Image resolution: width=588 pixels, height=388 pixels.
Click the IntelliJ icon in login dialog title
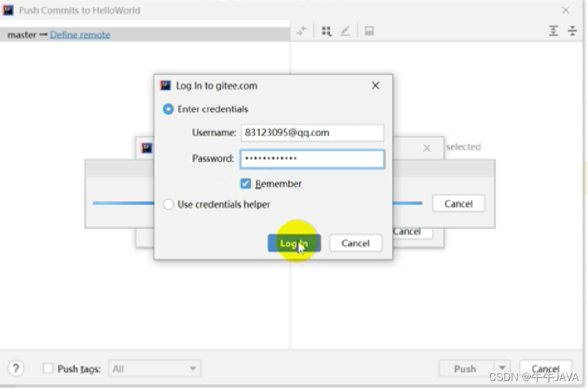pos(165,86)
